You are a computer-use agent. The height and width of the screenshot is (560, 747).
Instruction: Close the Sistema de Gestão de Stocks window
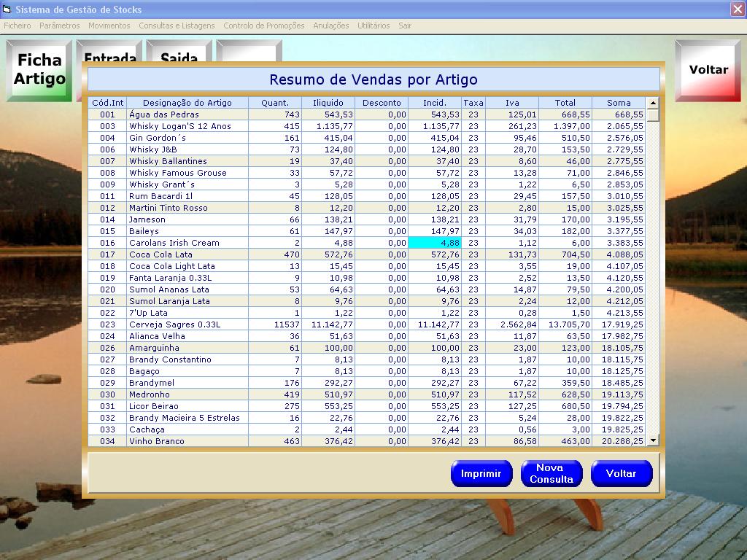click(x=737, y=9)
